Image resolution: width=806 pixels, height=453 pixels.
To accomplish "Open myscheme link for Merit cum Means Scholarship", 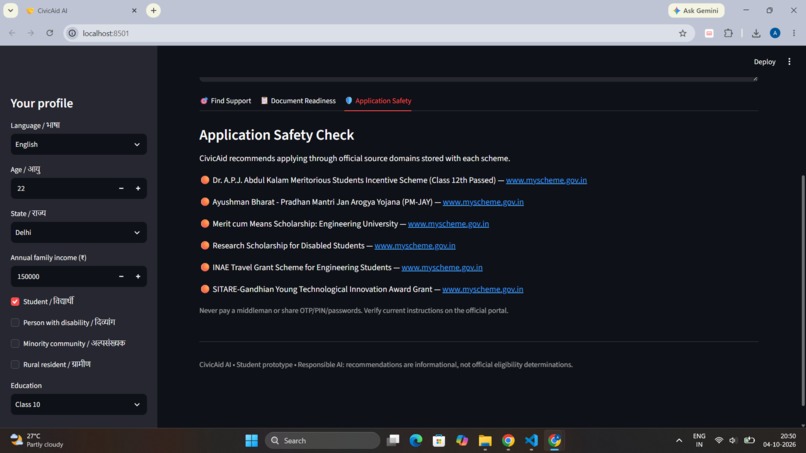I will click(448, 224).
